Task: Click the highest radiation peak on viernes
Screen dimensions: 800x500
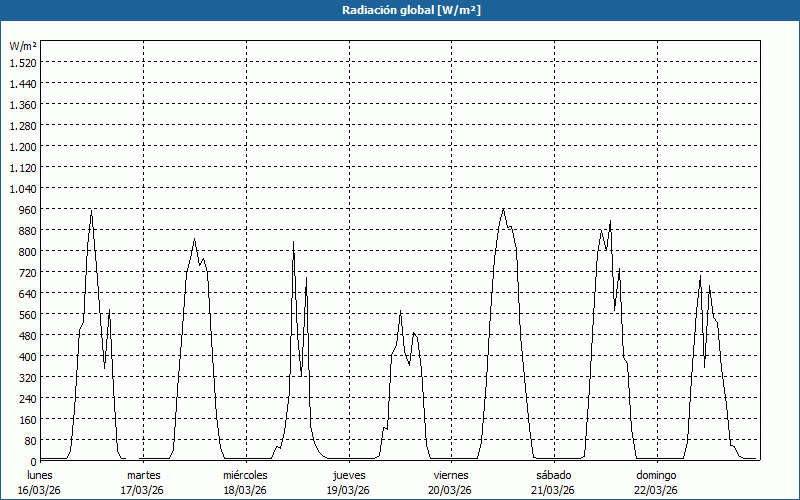Action: [503, 209]
